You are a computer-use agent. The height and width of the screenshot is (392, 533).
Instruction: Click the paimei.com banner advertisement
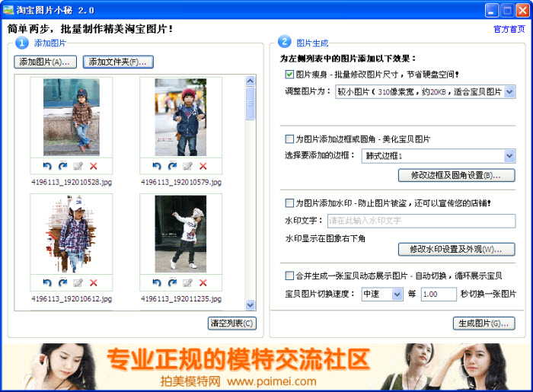(x=266, y=367)
